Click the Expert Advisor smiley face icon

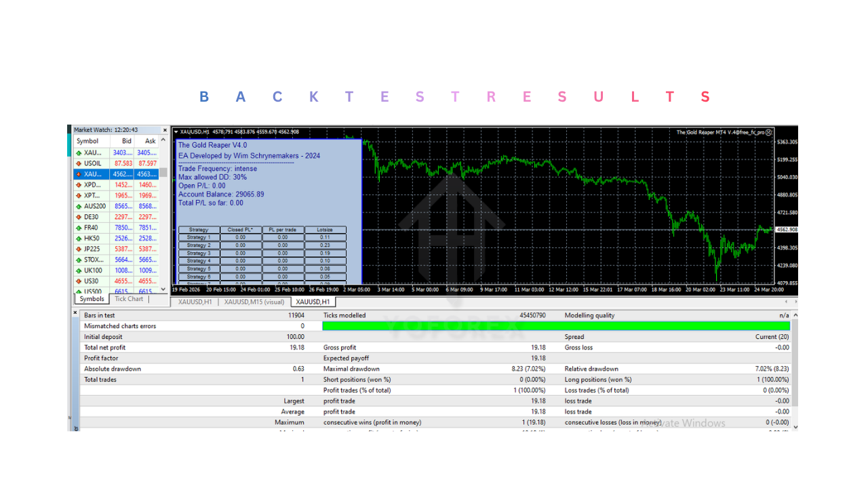coord(768,132)
